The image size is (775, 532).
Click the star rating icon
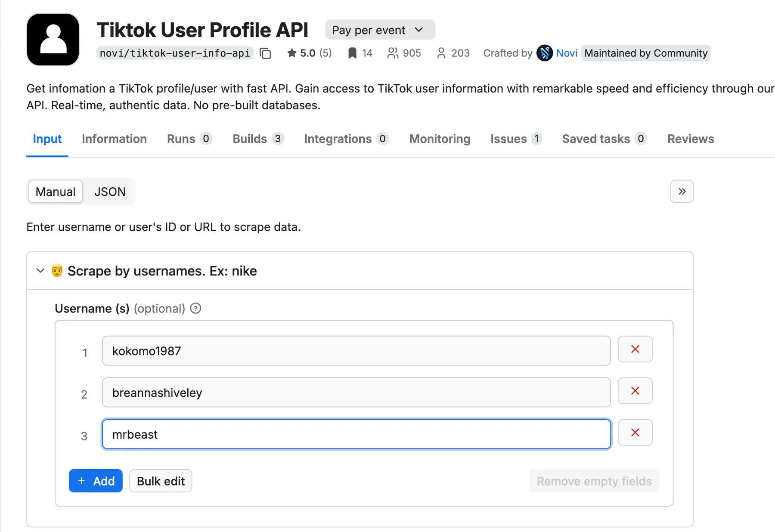click(x=291, y=53)
